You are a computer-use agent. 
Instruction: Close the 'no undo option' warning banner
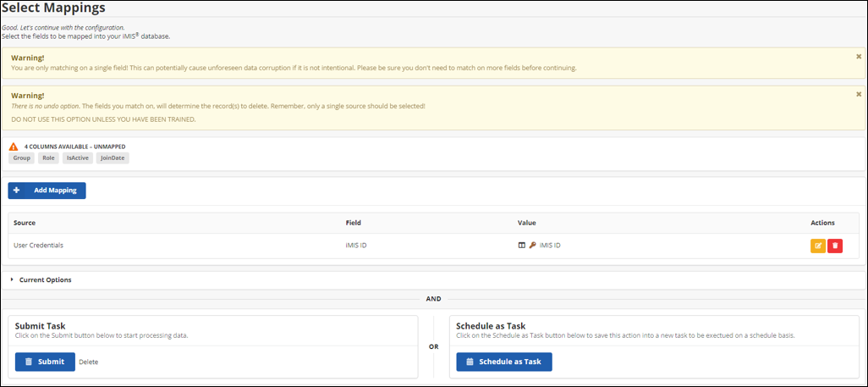click(859, 94)
